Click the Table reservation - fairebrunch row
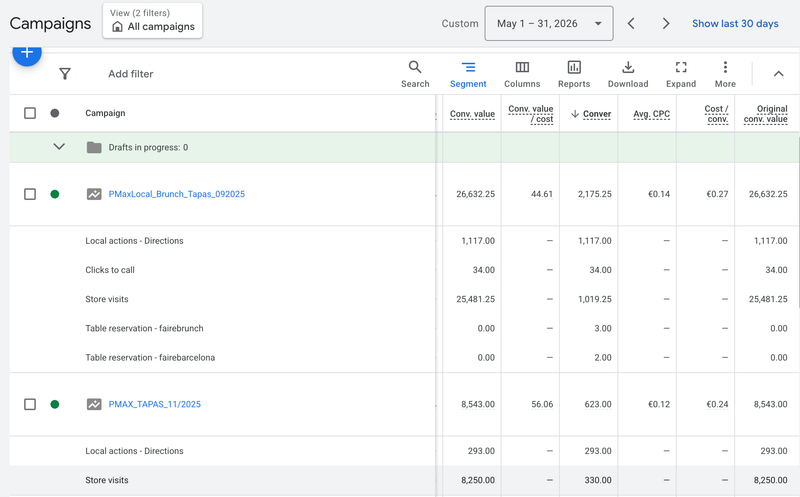This screenshot has width=800, height=497. click(144, 328)
